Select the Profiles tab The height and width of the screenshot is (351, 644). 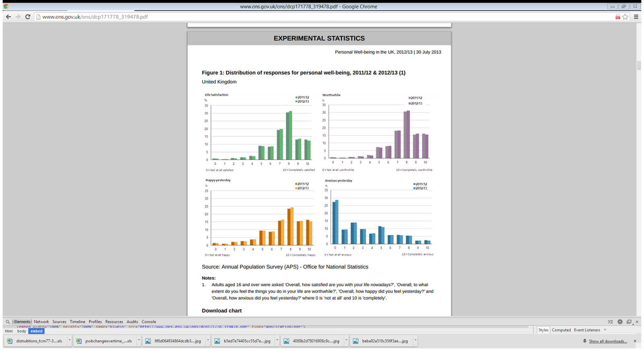[x=95, y=322]
